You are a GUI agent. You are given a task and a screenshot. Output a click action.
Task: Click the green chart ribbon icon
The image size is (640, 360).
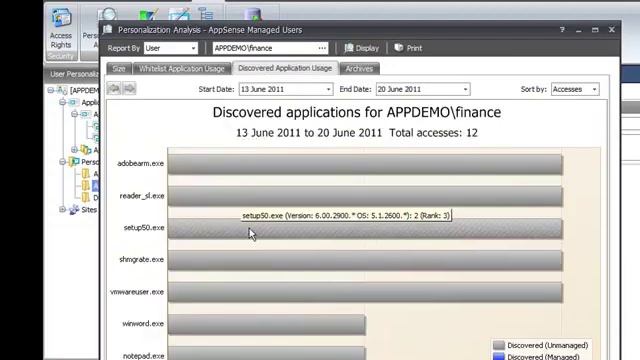(x=147, y=16)
